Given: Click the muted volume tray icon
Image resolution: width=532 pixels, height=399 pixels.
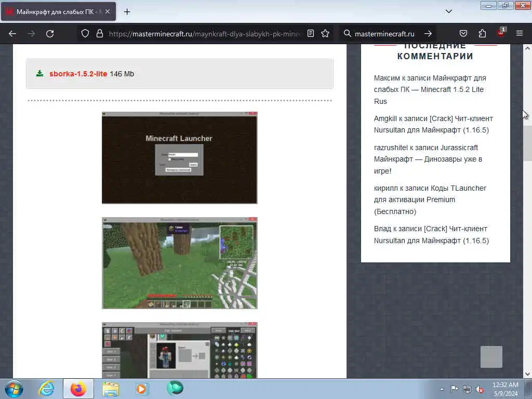Looking at the screenshot, I should (480, 390).
